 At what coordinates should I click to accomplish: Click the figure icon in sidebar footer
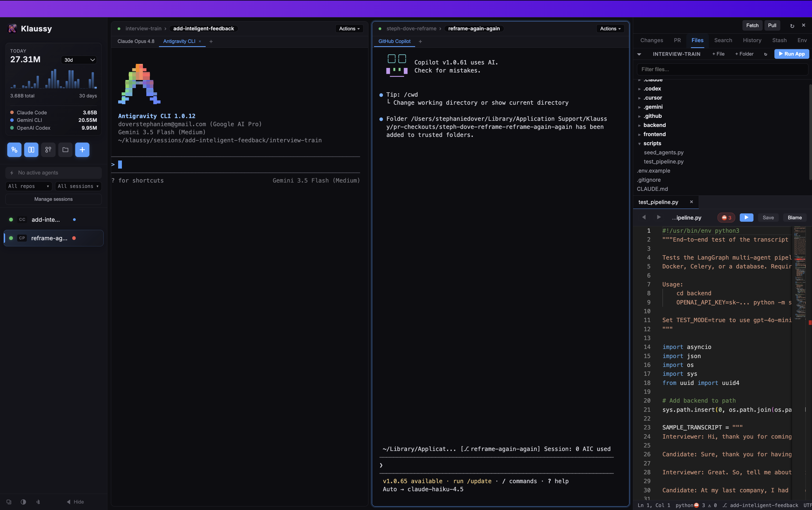click(38, 502)
